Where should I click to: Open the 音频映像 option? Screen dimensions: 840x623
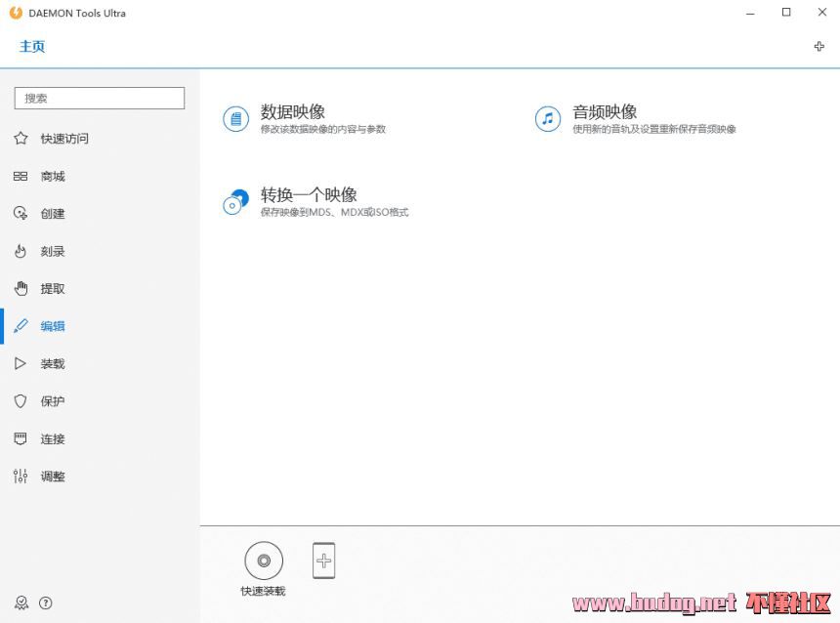point(605,112)
